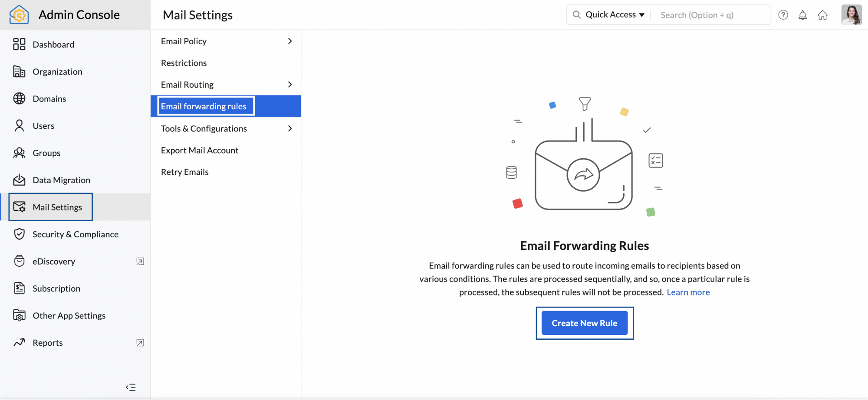Select the Mail Settings envelope icon
This screenshot has height=400, width=868.
(20, 207)
